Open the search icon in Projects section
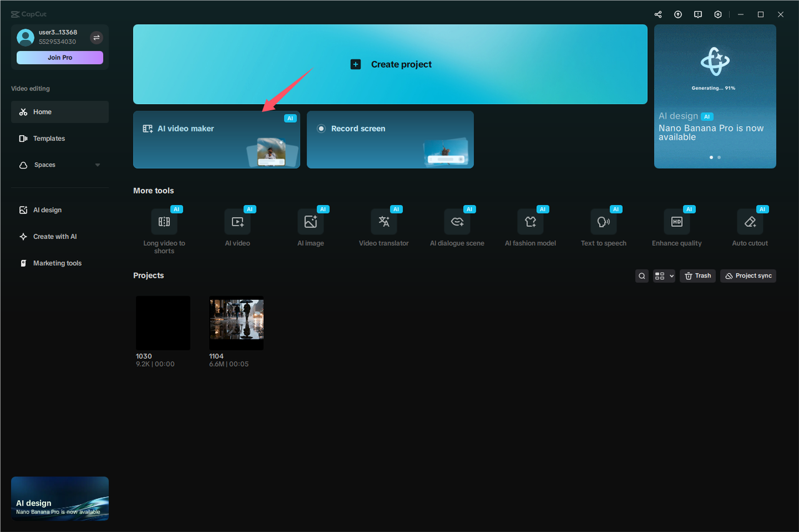Viewport: 799px width, 532px height. click(642, 276)
